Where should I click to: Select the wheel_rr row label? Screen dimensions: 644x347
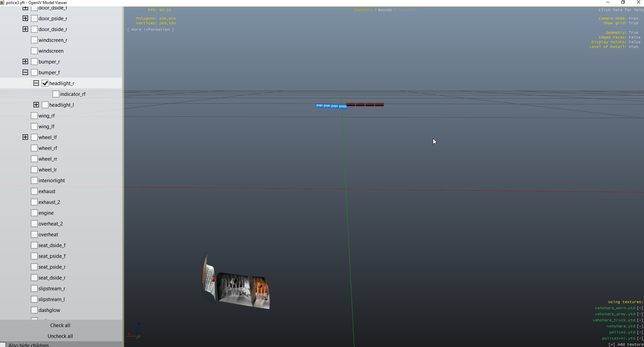[x=48, y=159]
